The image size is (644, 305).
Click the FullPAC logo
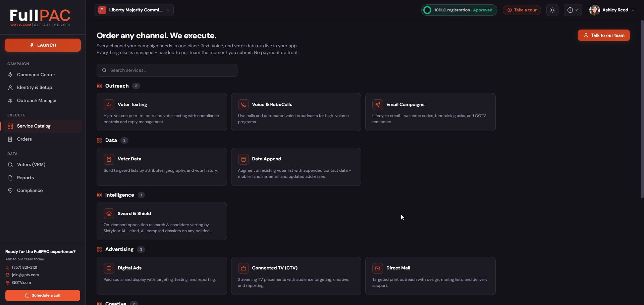tap(40, 17)
